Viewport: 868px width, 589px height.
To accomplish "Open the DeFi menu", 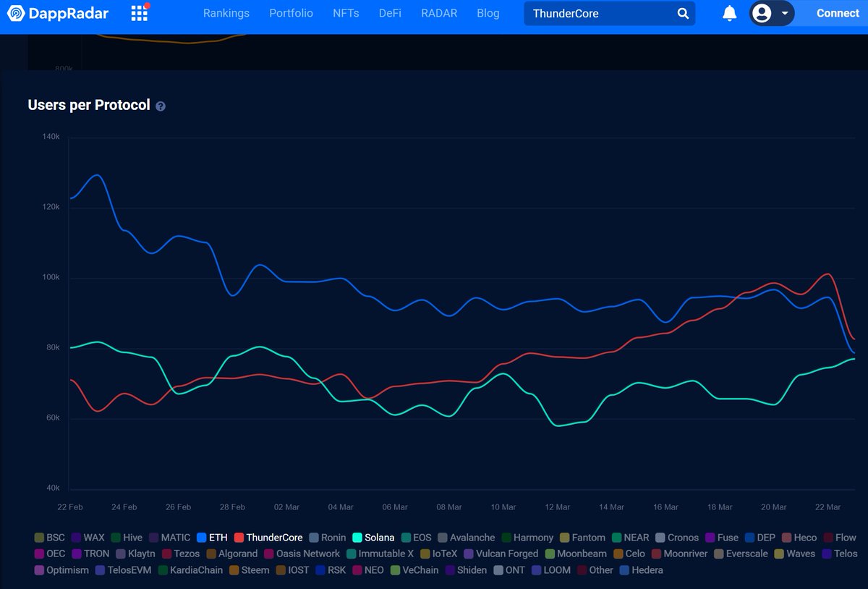I will point(390,13).
